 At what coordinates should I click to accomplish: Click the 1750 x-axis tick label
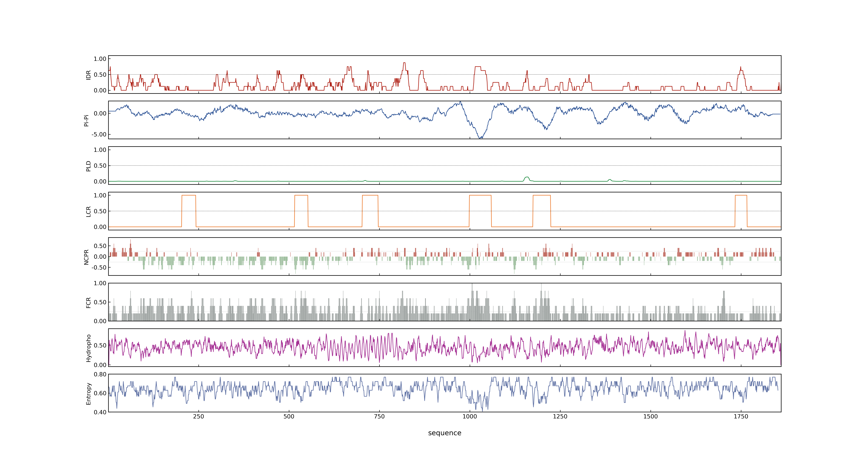[x=741, y=416]
